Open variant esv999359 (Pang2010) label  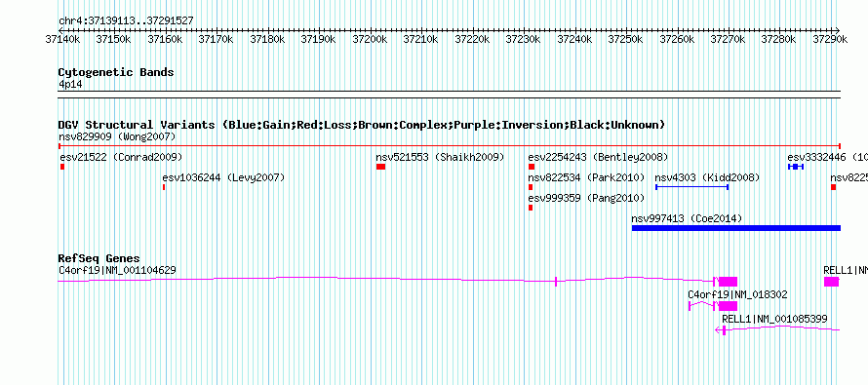586,198
